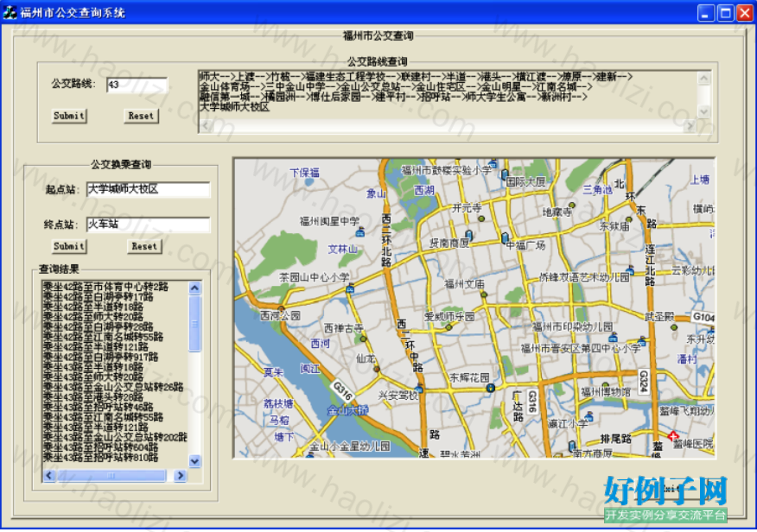Screen dimensions: 757x532
Task: Click the bus icon beside 贤南商厦
Action: (468, 236)
